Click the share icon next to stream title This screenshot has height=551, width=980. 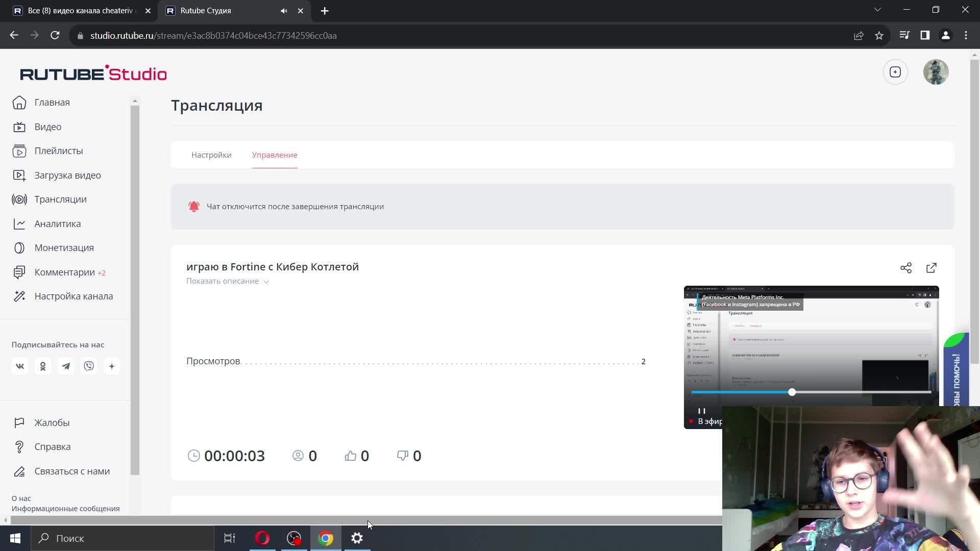(x=905, y=268)
